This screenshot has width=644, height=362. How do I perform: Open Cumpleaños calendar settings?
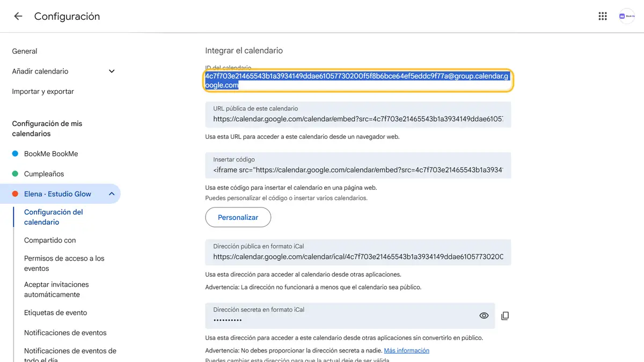coord(44,174)
